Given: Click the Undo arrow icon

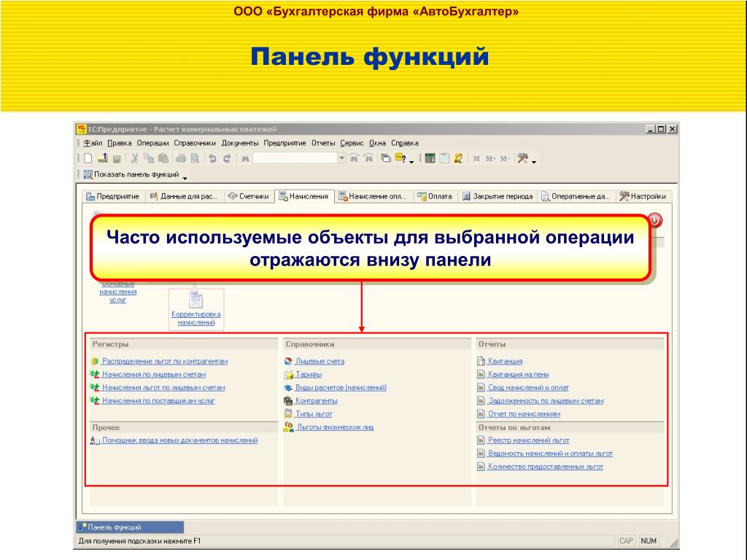Looking at the screenshot, I should pyautogui.click(x=212, y=157).
